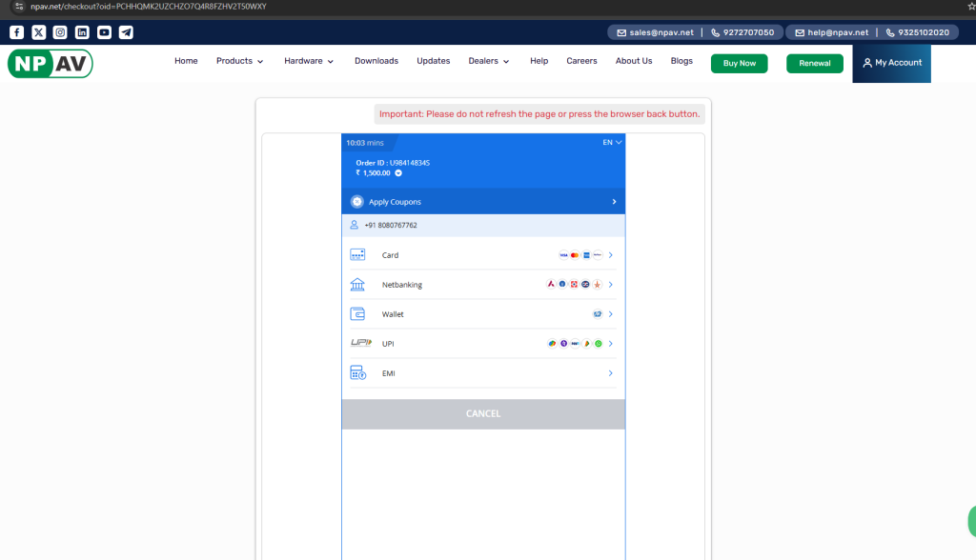Image resolution: width=976 pixels, height=560 pixels.
Task: Open Apply Coupons row
Action: [483, 202]
